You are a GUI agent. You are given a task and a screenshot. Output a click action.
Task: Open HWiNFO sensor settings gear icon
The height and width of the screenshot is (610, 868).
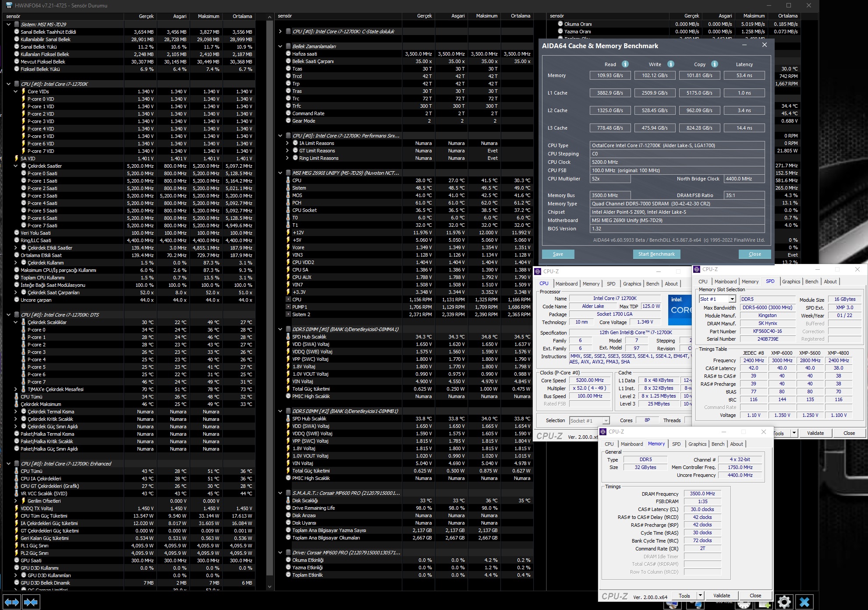[x=784, y=602]
